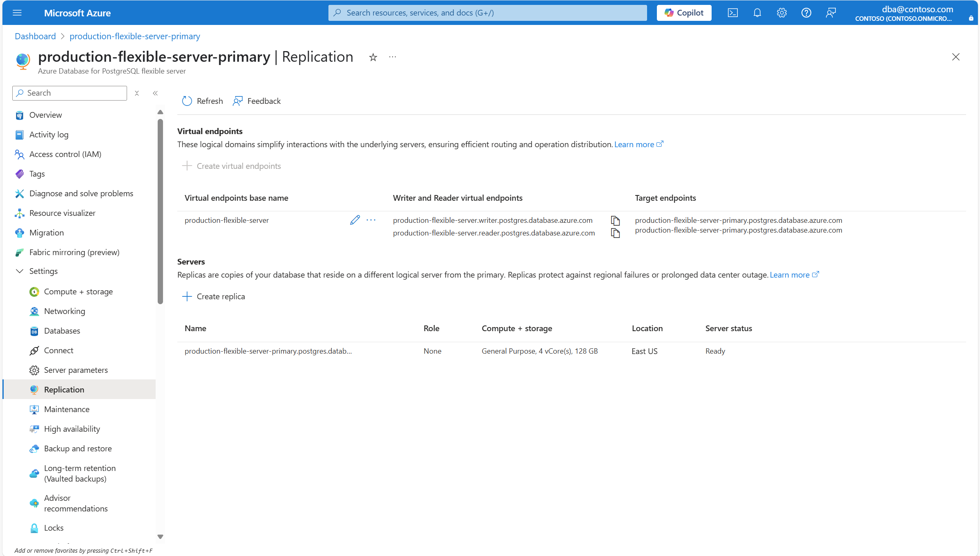980x556 pixels.
Task: Open portal settings gear
Action: (x=781, y=13)
